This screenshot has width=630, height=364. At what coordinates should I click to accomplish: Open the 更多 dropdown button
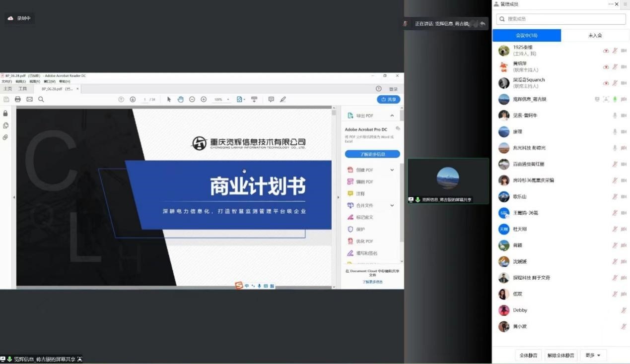click(x=593, y=355)
